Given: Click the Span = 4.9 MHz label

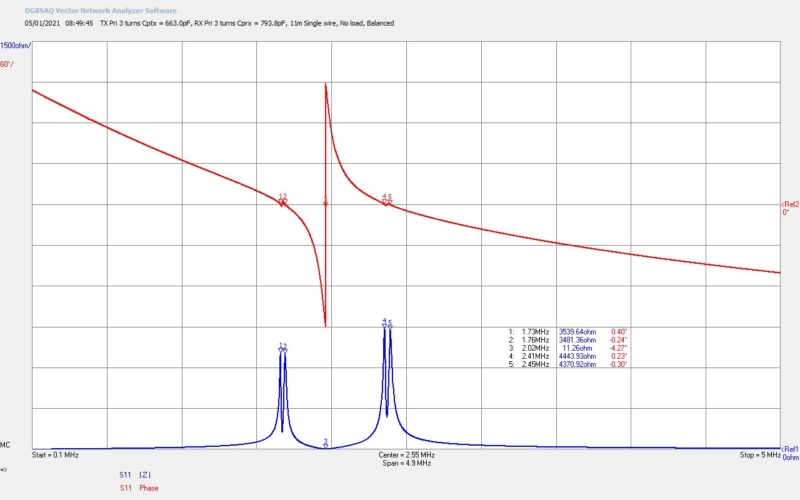Looking at the screenshot, I should (x=407, y=465).
